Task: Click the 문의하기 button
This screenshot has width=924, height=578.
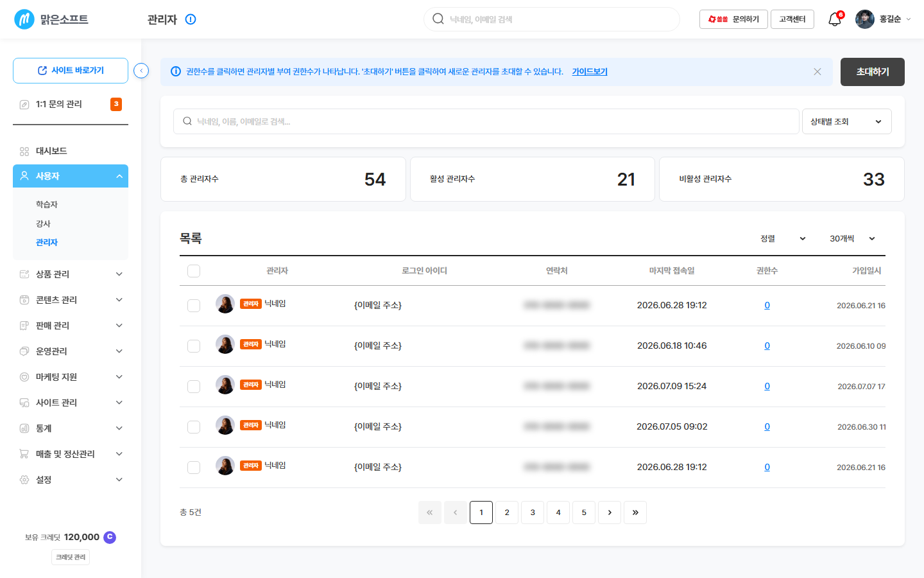Action: 733,19
